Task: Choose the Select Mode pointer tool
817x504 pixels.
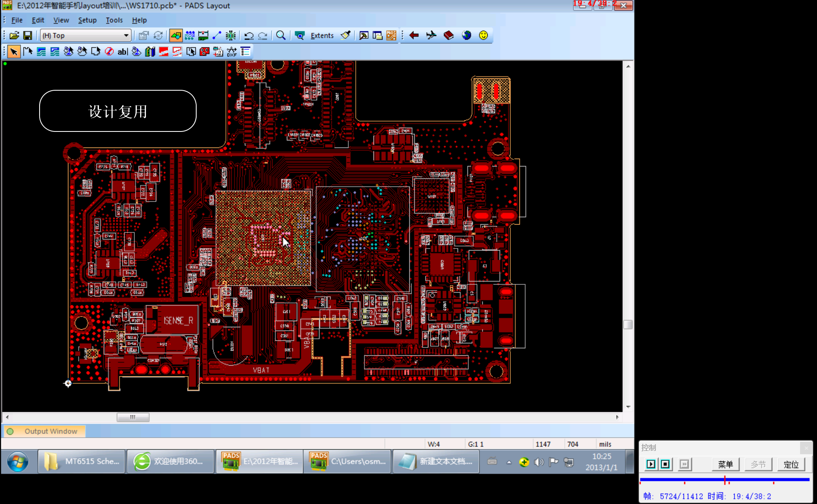Action: (14, 52)
